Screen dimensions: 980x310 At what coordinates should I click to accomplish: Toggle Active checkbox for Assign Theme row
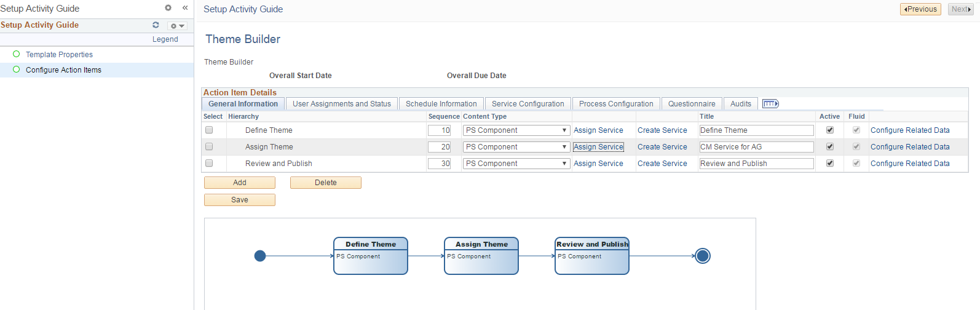[x=830, y=147]
